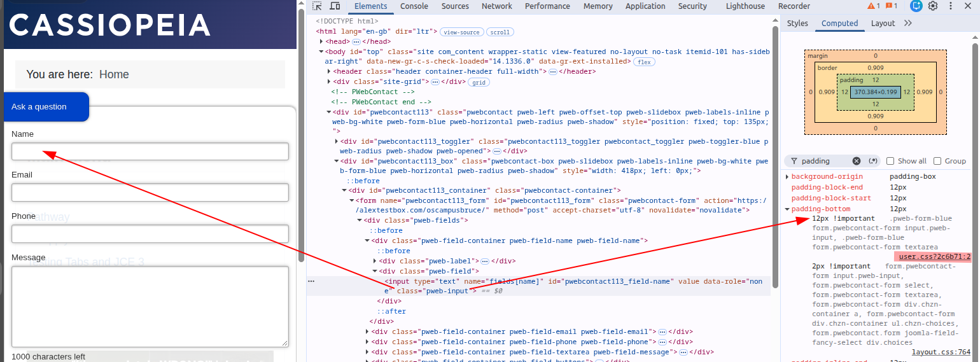Switch to the Layout sidebar tab
This screenshot has height=362, width=980.
point(883,24)
